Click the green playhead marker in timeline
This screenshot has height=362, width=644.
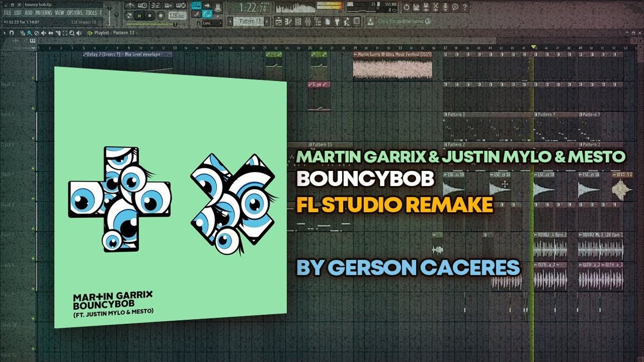[533, 48]
